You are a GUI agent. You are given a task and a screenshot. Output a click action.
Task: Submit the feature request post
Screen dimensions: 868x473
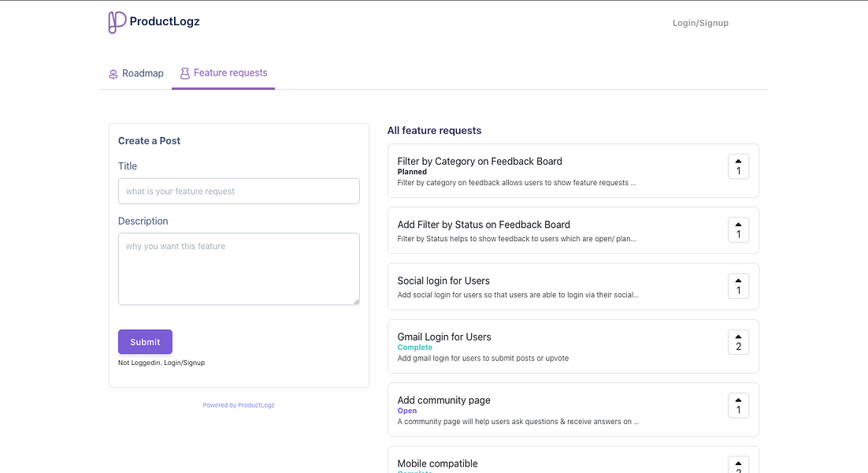pos(145,342)
